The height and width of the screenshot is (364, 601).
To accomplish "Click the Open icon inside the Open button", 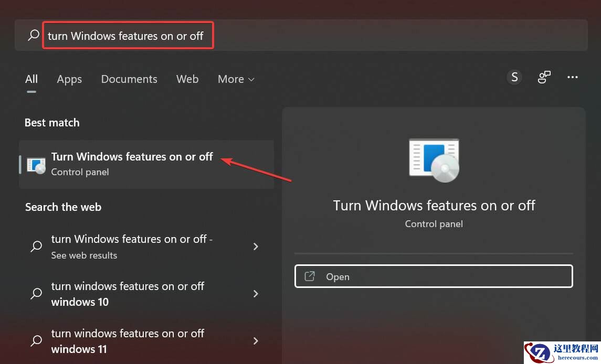I will pos(310,276).
